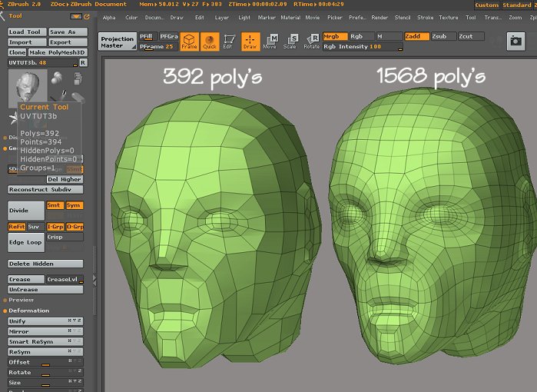Click the R button beside UVTUT3b

pos(83,62)
